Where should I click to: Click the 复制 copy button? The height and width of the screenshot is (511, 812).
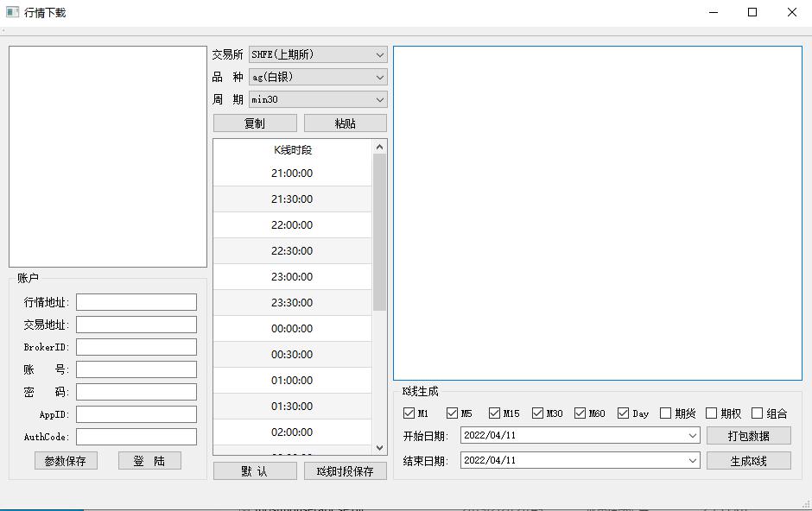point(255,123)
